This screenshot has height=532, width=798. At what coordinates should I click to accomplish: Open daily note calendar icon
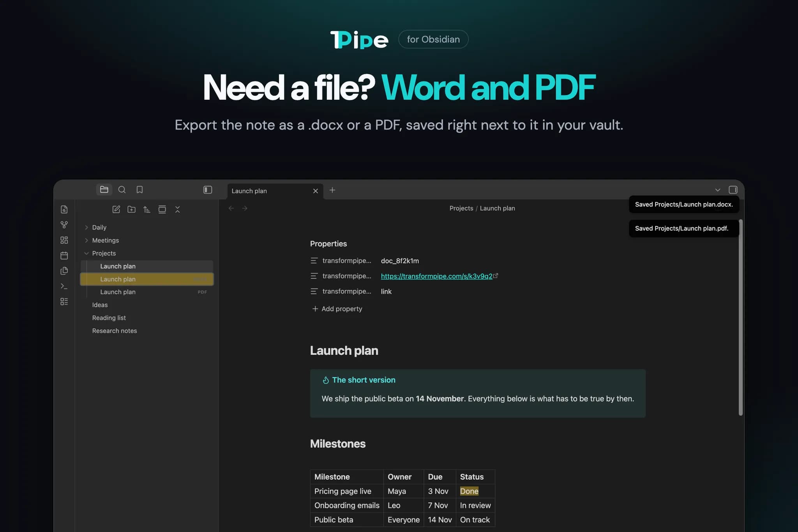[64, 256]
